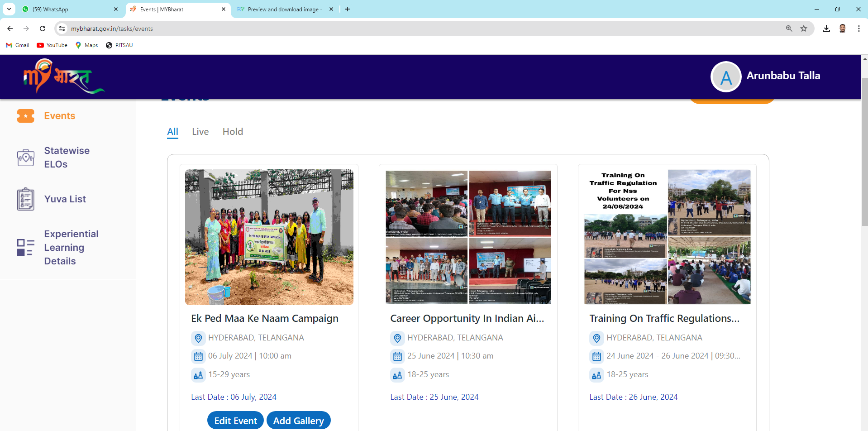This screenshot has height=431, width=868.
Task: Click Last Date : 25 June, 2024 text
Action: (434, 397)
